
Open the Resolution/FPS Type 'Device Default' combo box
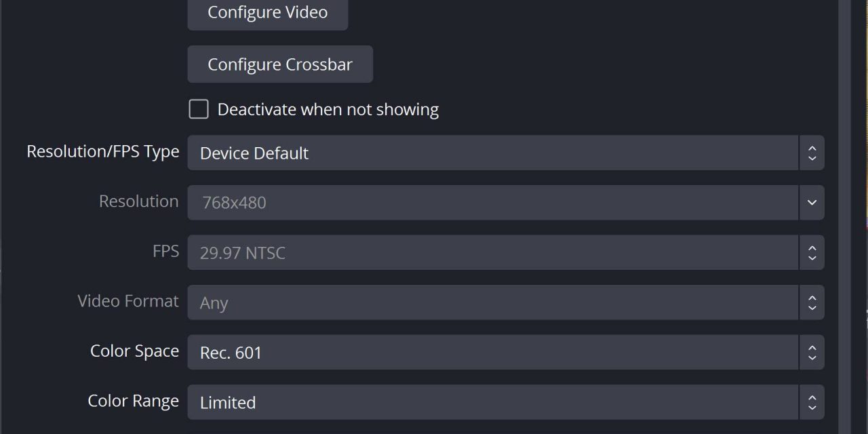492,153
